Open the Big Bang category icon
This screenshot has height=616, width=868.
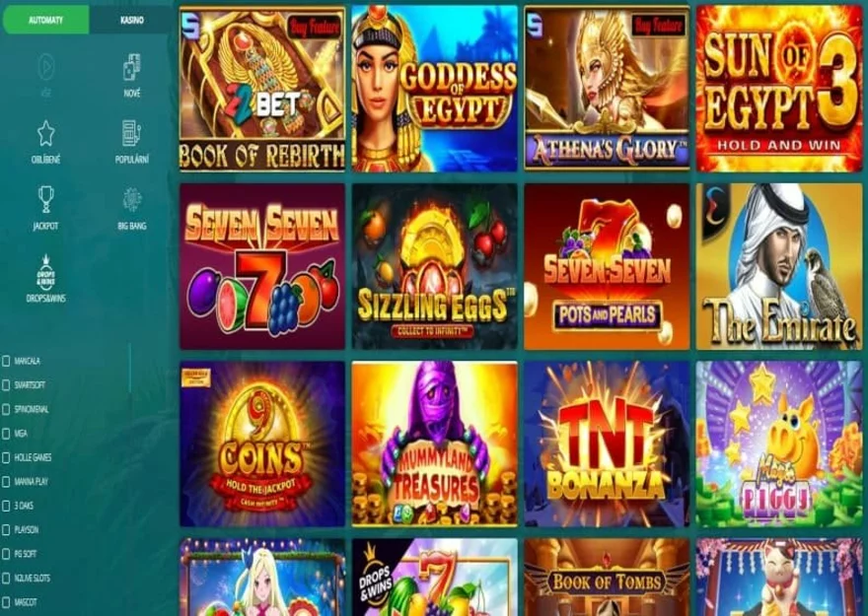tap(132, 200)
